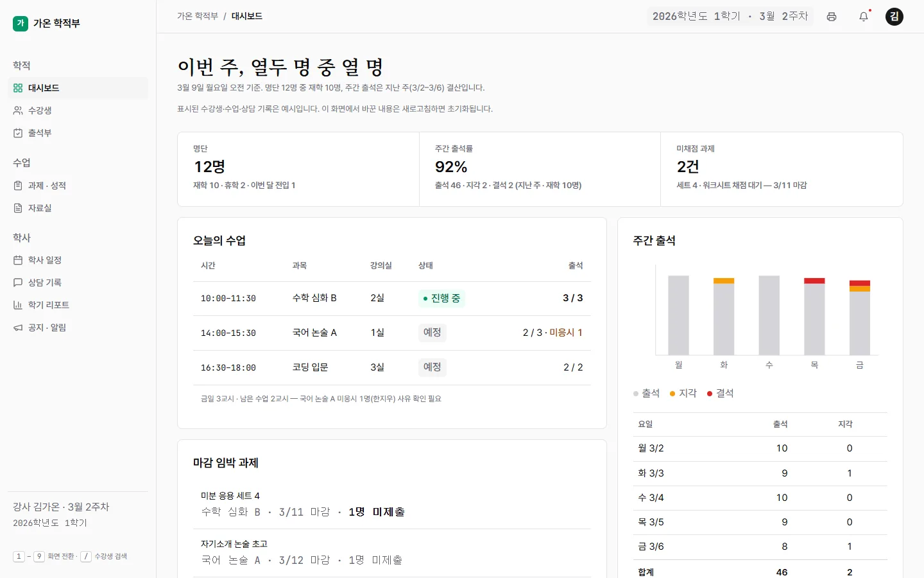This screenshot has width=924, height=578.
Task: Click 예정 badge for 14:00-15:30 class
Action: [432, 333]
